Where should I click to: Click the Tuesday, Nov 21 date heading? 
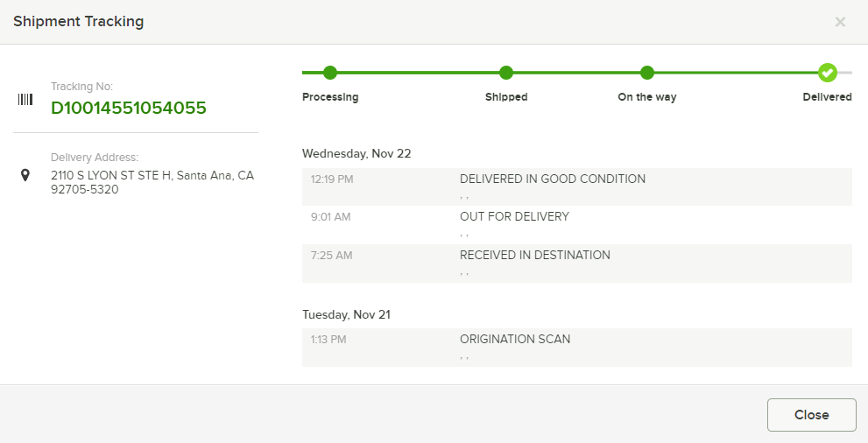[x=347, y=314]
